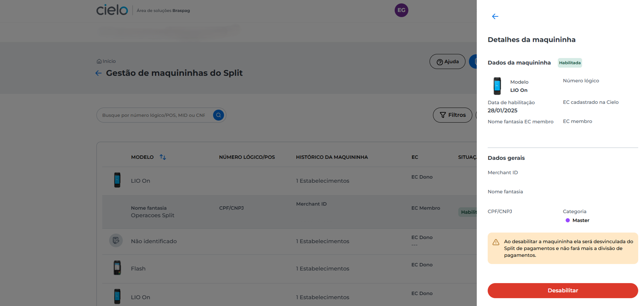The image size is (644, 306).
Task: Click the Início breadcrumb link
Action: coord(109,61)
